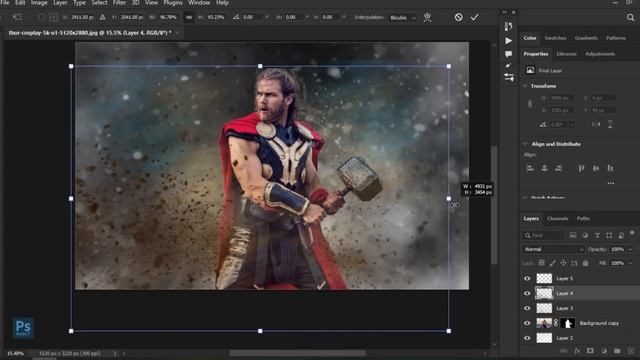Align left edges icon
Image resolution: width=640 pixels, height=360 pixels.
tap(530, 168)
